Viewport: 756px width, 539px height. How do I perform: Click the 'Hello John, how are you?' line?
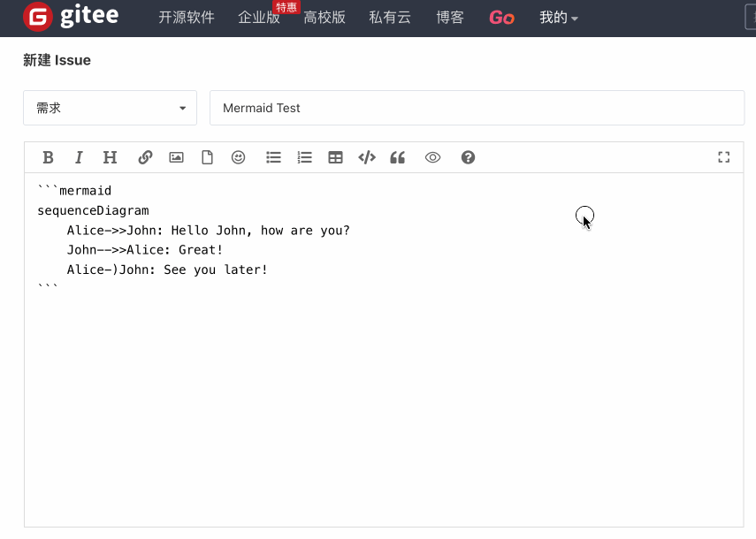(209, 231)
